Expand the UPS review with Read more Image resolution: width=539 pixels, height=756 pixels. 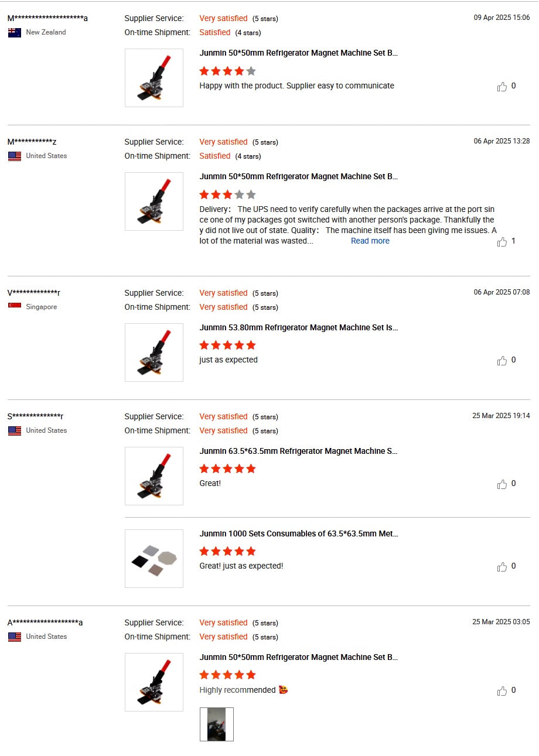click(370, 241)
